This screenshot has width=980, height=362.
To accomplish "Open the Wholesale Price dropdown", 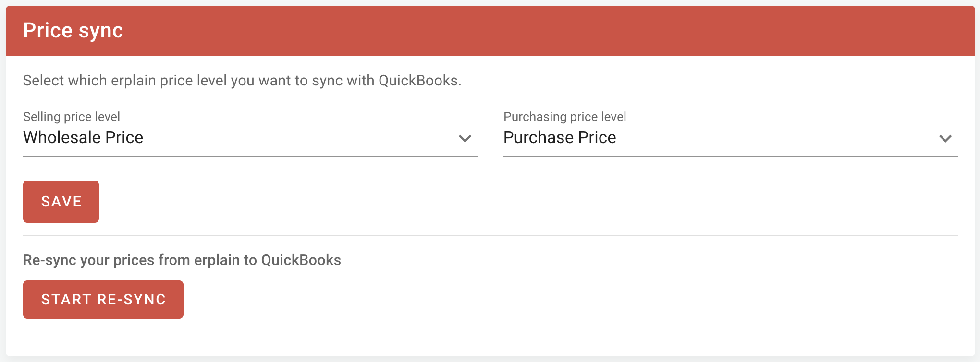I will [250, 138].
